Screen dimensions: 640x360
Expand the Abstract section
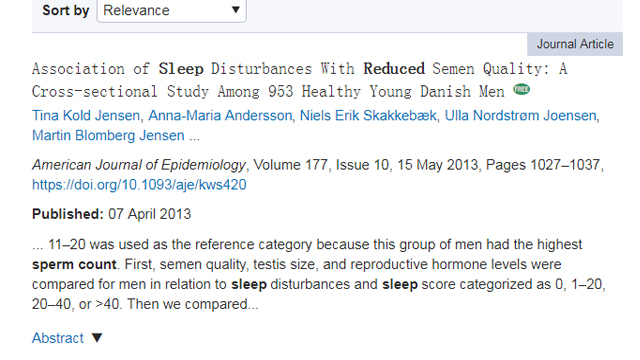(x=58, y=338)
